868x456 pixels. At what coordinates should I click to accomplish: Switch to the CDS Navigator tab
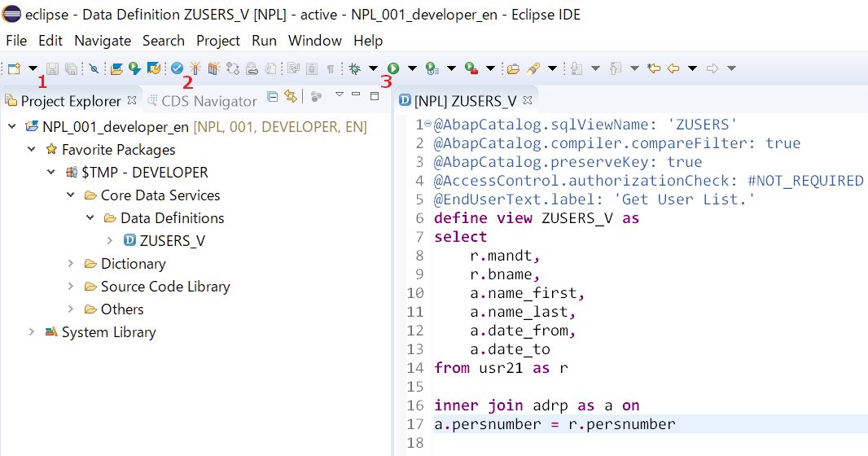click(202, 101)
